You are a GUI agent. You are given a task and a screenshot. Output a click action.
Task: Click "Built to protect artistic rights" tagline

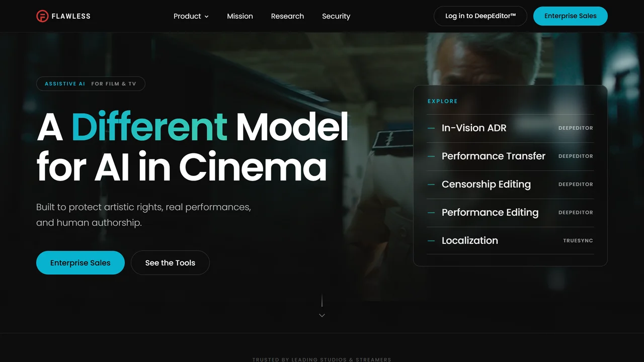point(143,215)
